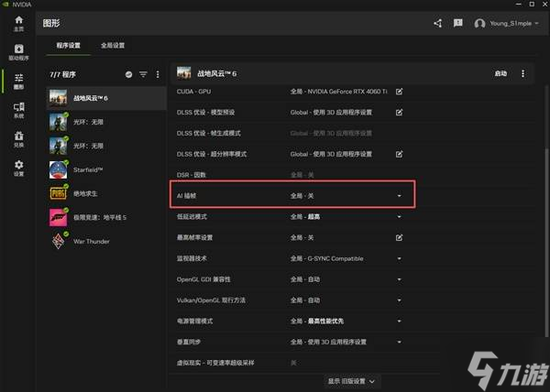Open 设置 (Settings) gear in sidebar
The height and width of the screenshot is (392, 550).
click(18, 169)
